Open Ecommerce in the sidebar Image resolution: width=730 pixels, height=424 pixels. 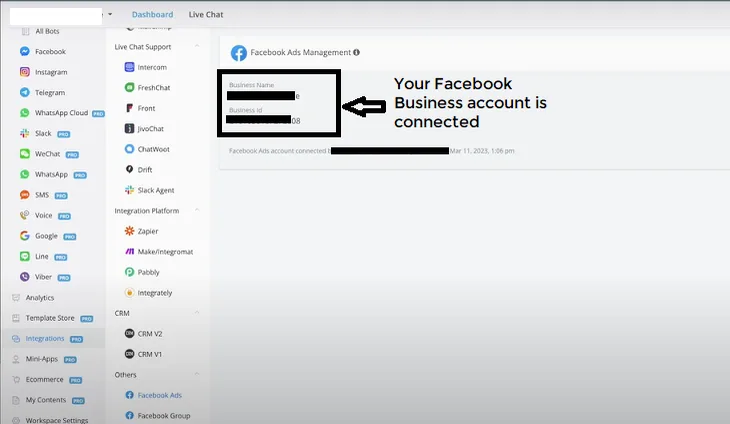pyautogui.click(x=45, y=379)
